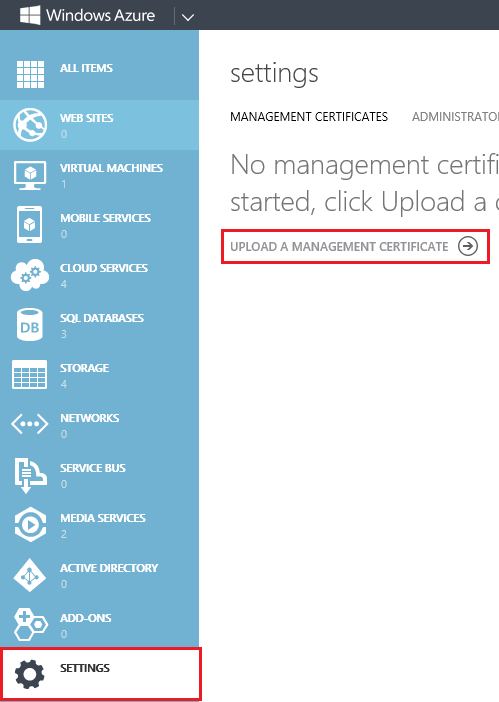
Task: Switch to Management Certificates tab
Action: (309, 117)
